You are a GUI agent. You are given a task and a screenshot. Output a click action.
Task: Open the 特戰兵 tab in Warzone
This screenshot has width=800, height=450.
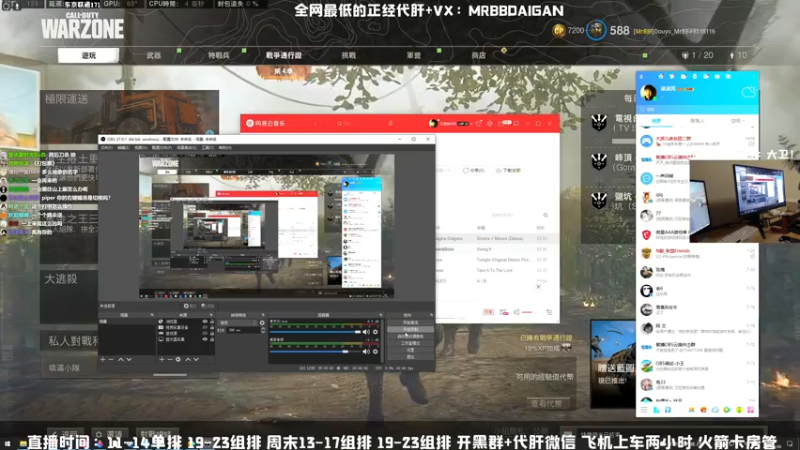[x=218, y=55]
